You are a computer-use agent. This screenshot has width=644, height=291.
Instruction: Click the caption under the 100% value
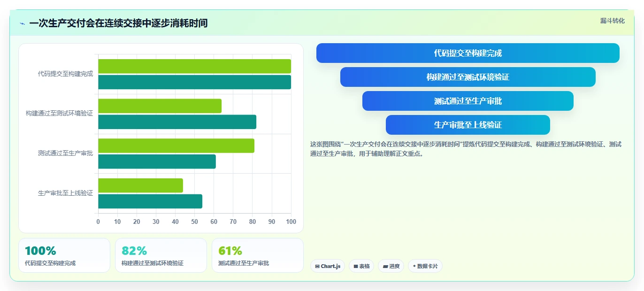pos(50,263)
